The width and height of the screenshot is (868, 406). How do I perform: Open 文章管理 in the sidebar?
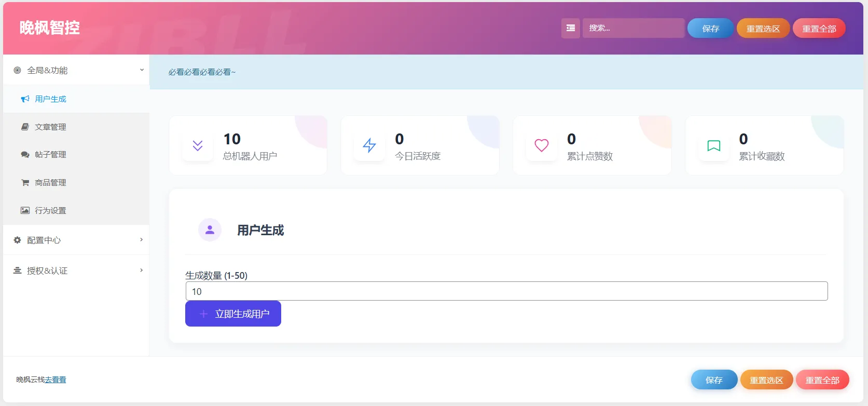76,127
